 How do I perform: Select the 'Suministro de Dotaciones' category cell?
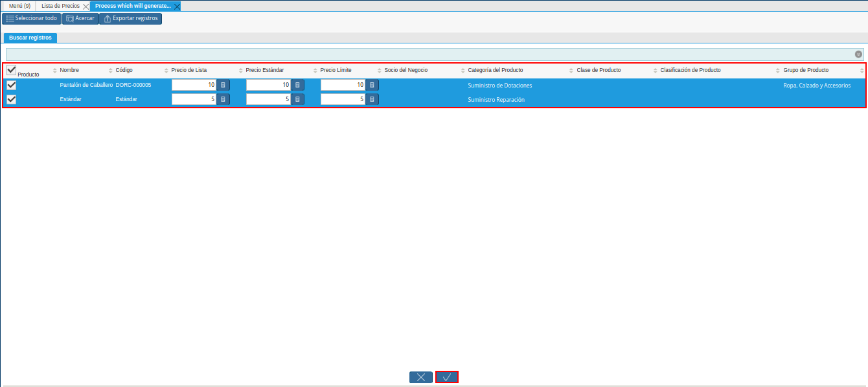click(x=500, y=86)
